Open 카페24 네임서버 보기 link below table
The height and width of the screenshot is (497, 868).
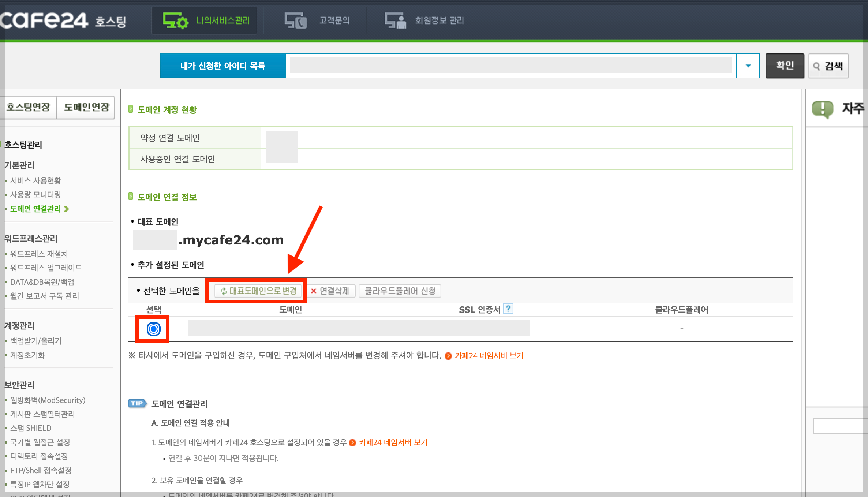click(489, 356)
